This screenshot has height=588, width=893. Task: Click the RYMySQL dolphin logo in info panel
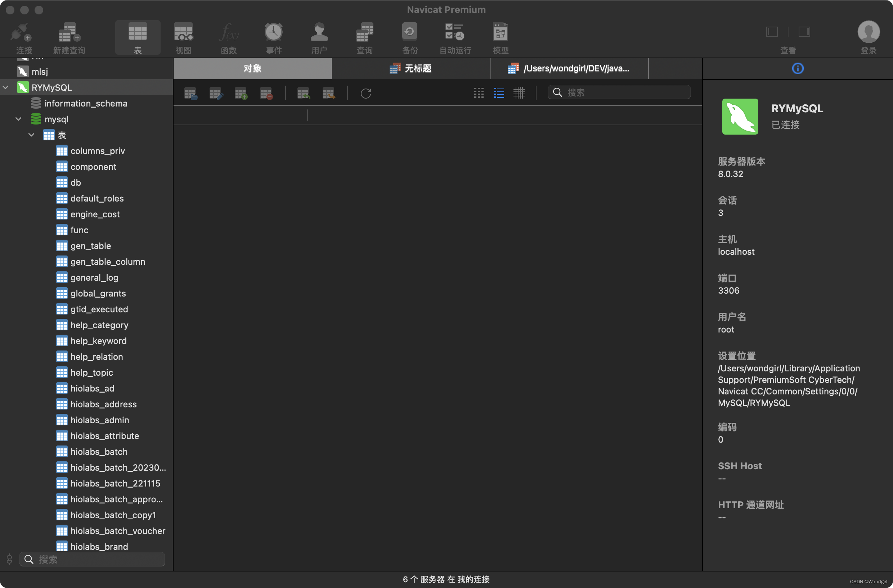pos(740,117)
